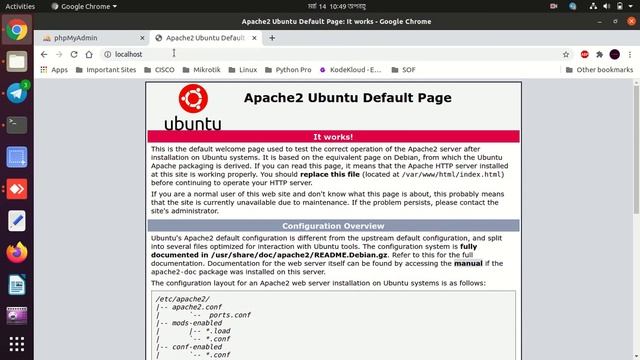The width and height of the screenshot is (640, 360).
Task: Click the '/var/www/html/index.html' path text
Action: tap(451, 174)
